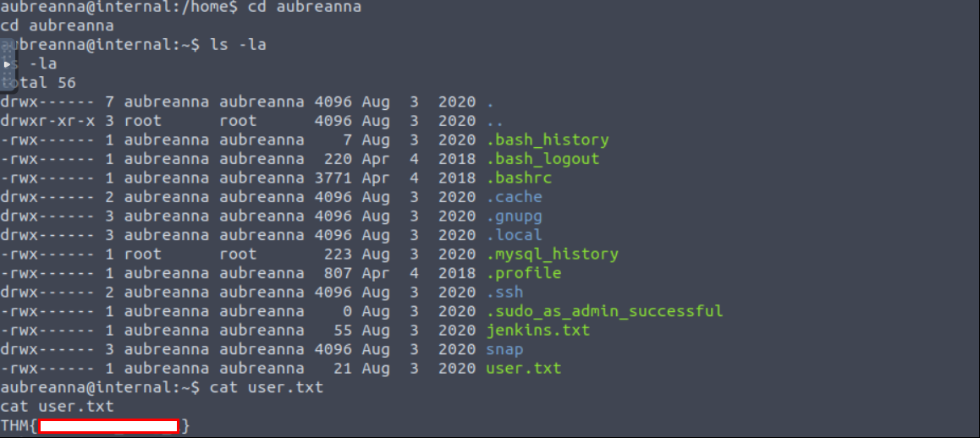The image size is (980, 438).
Task: Click the 'cd aubreanna' command on top line
Action: [305, 8]
